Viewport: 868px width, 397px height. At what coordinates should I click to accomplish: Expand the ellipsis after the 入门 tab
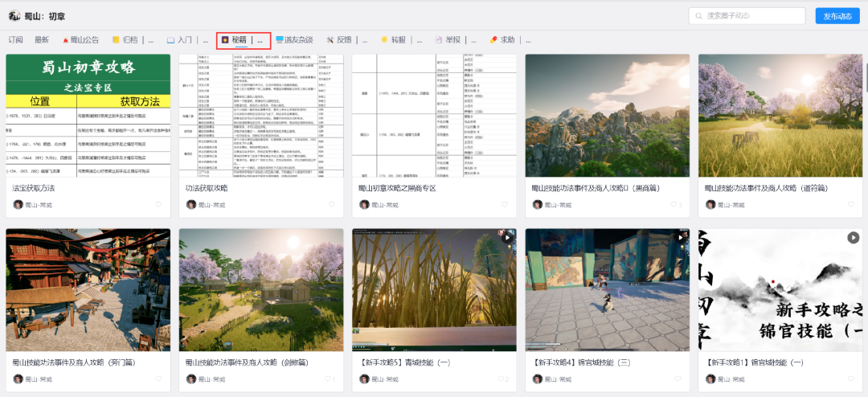(206, 40)
